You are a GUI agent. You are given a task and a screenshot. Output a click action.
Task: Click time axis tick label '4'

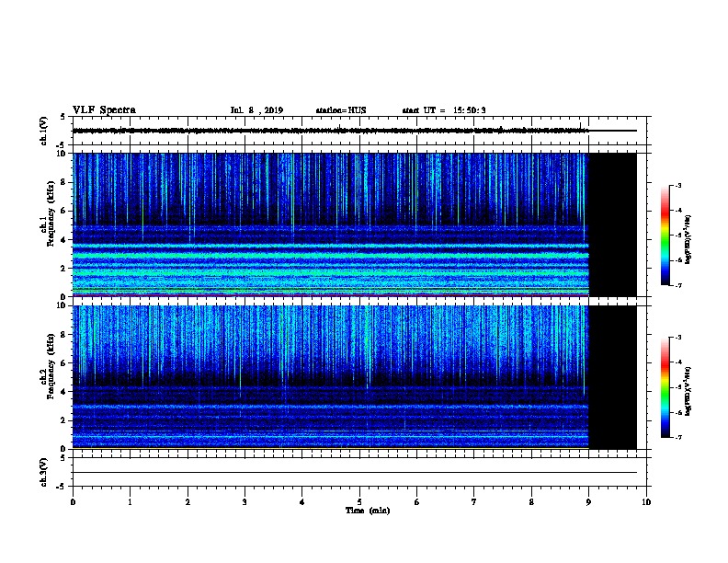click(x=302, y=502)
